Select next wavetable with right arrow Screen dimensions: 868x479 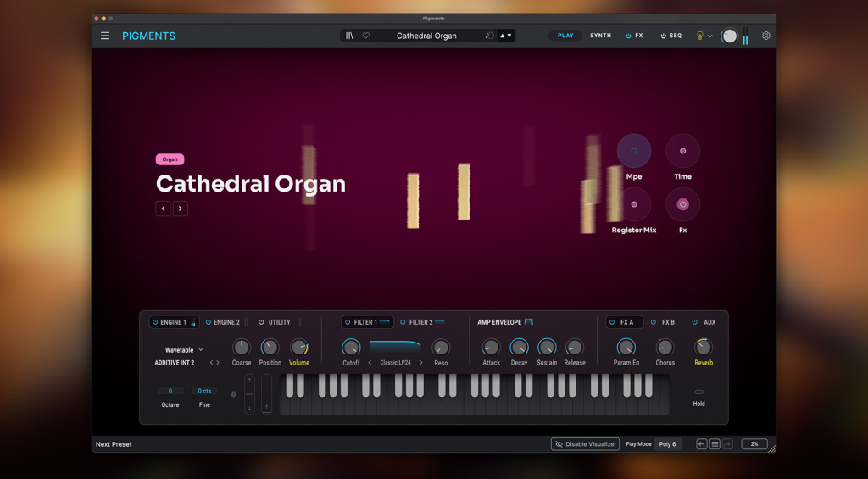point(218,363)
